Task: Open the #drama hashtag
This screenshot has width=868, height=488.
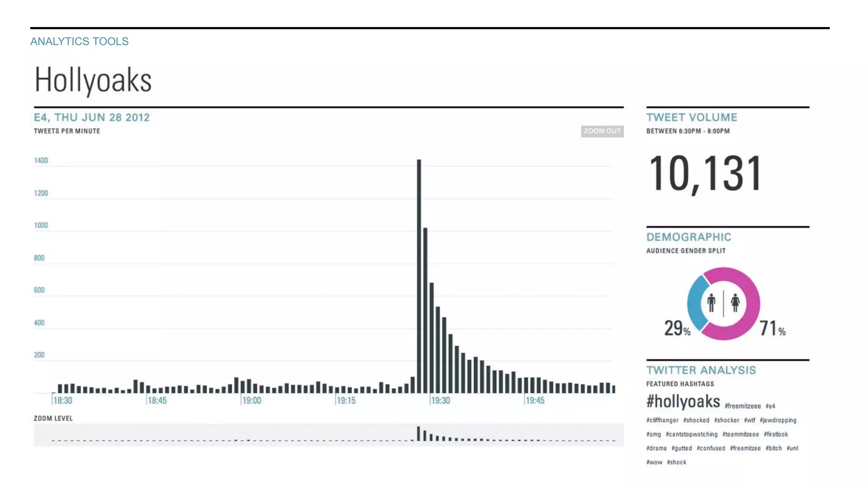Action: click(656, 448)
